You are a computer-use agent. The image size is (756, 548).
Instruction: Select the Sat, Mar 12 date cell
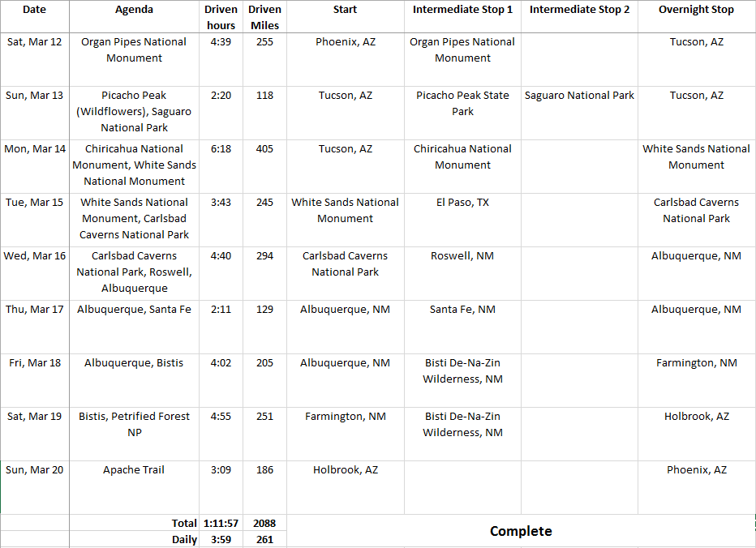(34, 42)
